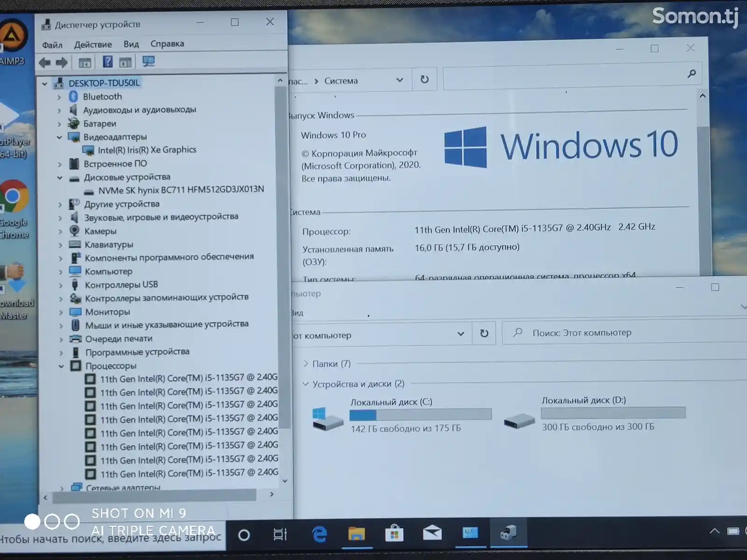Image resolution: width=747 pixels, height=560 pixels.
Task: Open Microsoft Edge from the taskbar
Action: [320, 534]
